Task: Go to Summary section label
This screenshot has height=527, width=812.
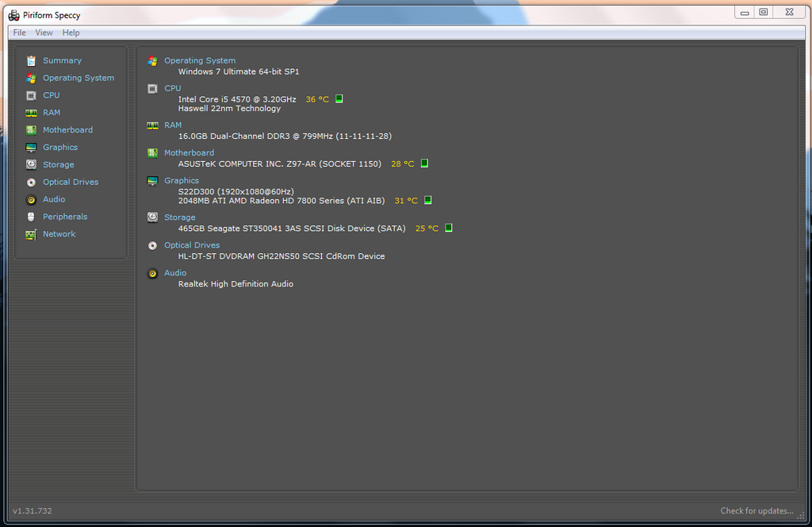Action: (62, 60)
